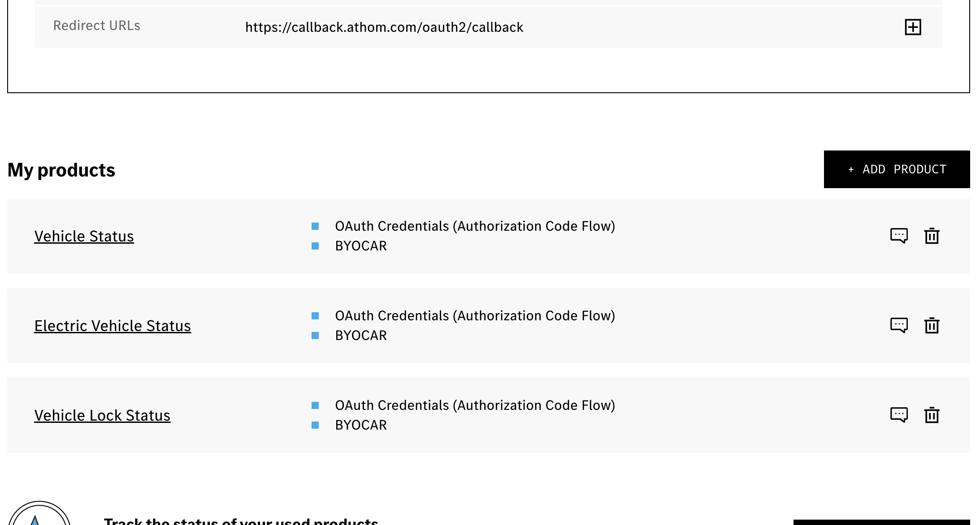The image size is (980, 525).
Task: Click the ADD PRODUCT button
Action: pyautogui.click(x=897, y=169)
